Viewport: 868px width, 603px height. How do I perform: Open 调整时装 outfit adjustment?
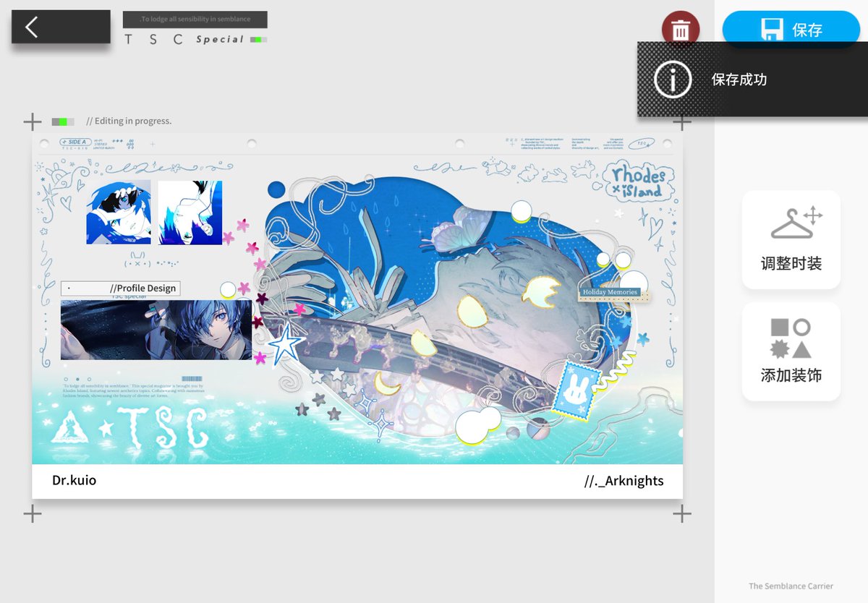(x=791, y=239)
